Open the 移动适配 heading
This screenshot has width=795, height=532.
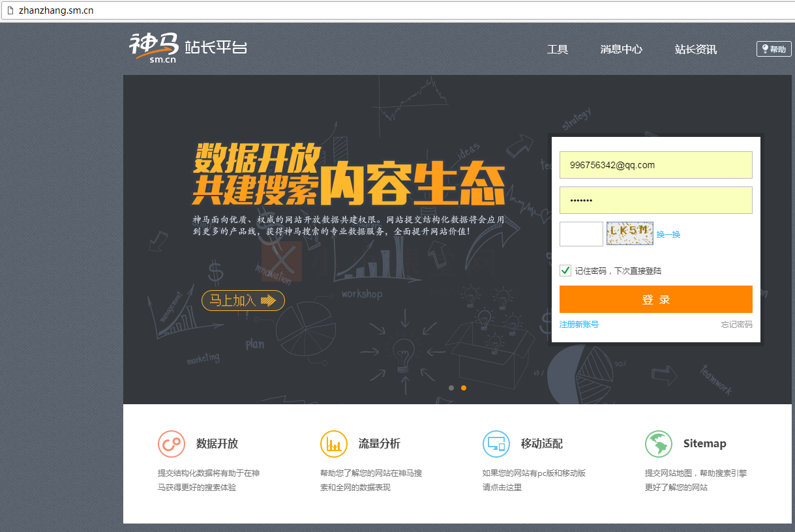pos(542,444)
